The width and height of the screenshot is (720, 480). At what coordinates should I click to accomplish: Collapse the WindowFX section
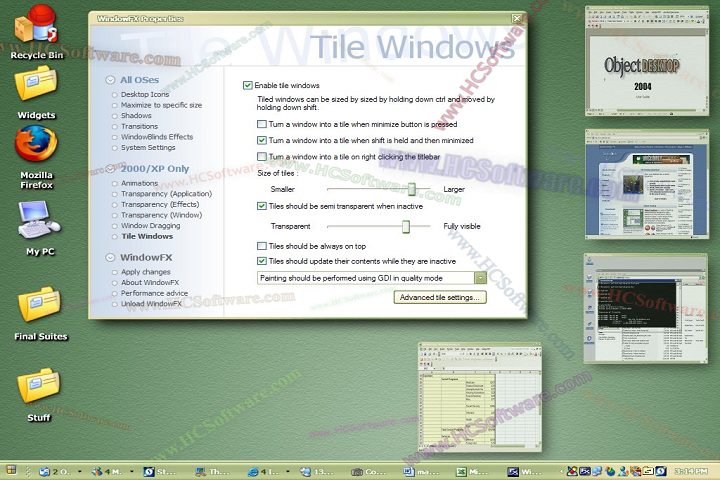pyautogui.click(x=110, y=257)
